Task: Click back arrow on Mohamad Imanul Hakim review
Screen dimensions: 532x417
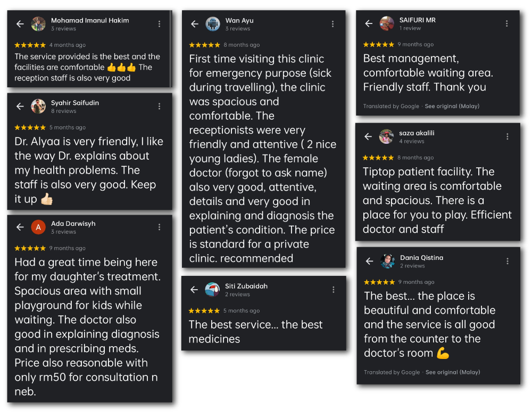Action: click(20, 24)
